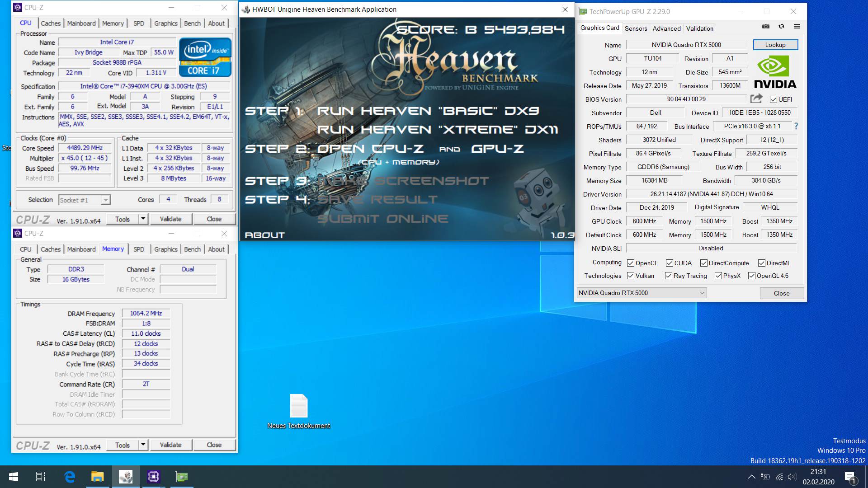Show hidden system tray icons
The height and width of the screenshot is (488, 868).
click(751, 477)
